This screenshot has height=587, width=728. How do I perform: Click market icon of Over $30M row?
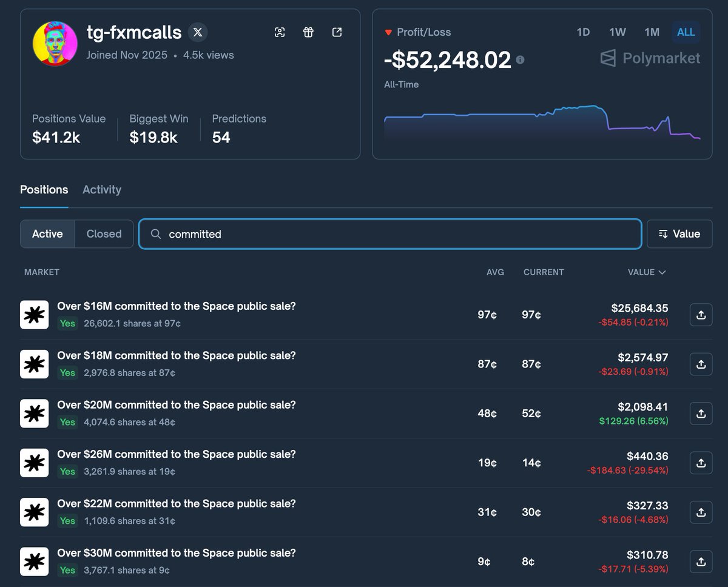coord(35,562)
